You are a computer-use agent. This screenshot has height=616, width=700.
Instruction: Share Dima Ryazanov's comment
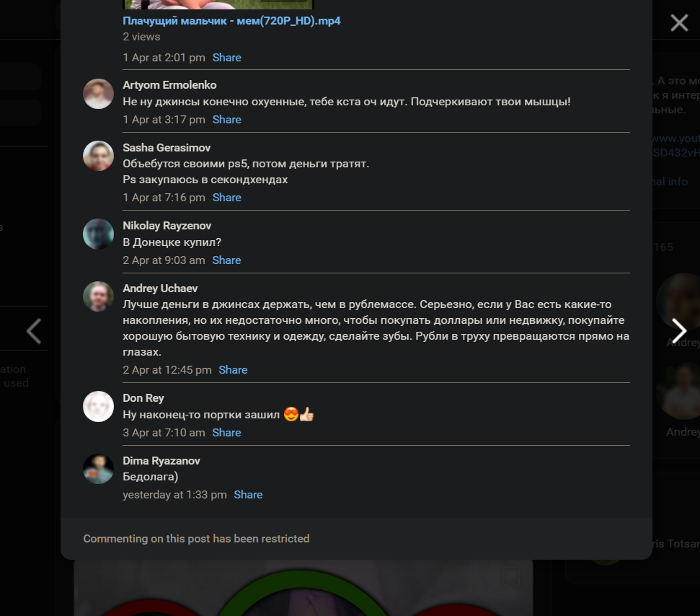click(248, 495)
